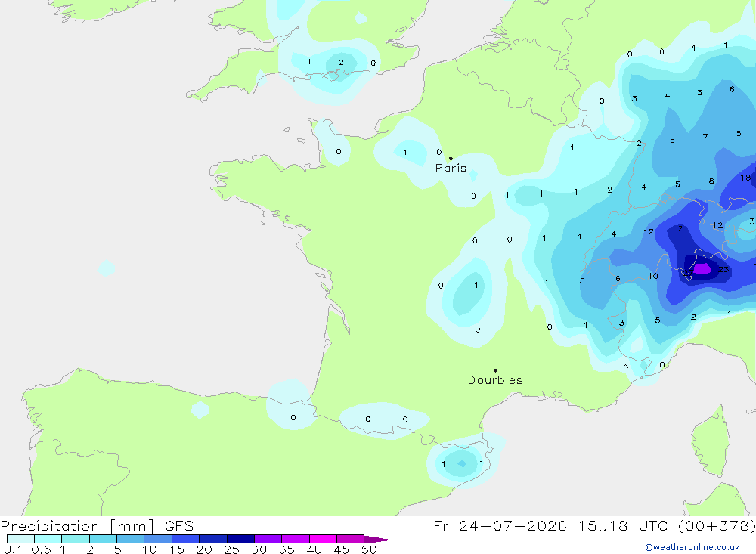Pick the 35–40 mm purple legend swatch
The height and width of the screenshot is (554, 756).
click(x=295, y=539)
